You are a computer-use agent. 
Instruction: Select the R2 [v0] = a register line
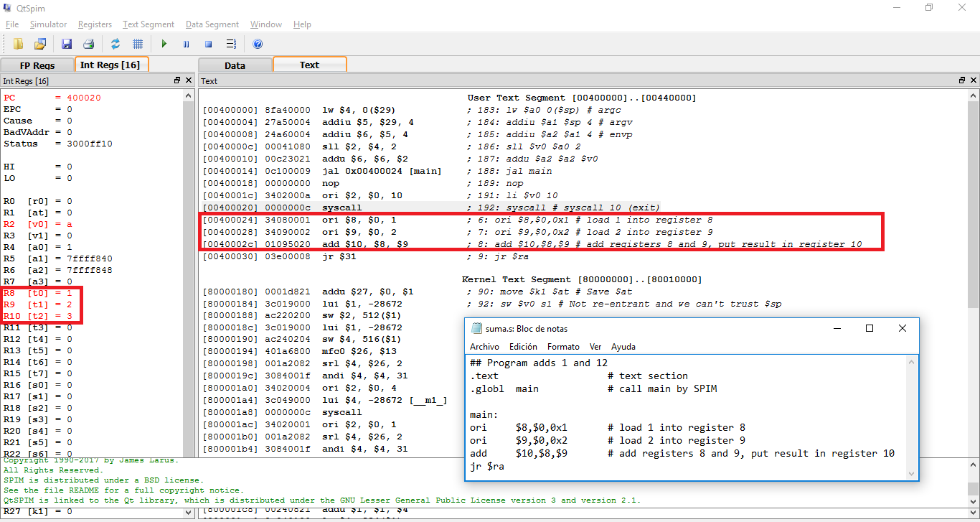click(38, 224)
